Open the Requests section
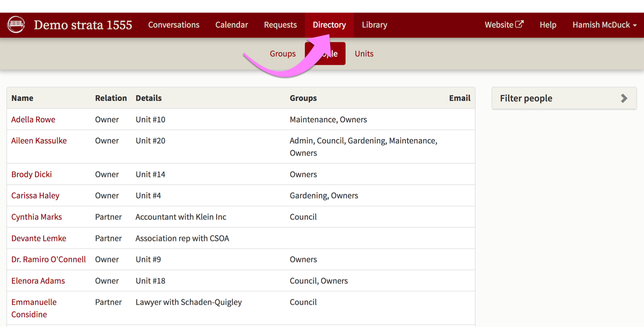The width and height of the screenshot is (644, 327). [280, 25]
